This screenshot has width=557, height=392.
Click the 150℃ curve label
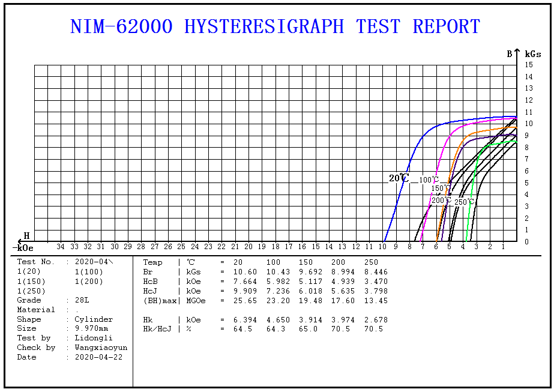[x=441, y=188]
